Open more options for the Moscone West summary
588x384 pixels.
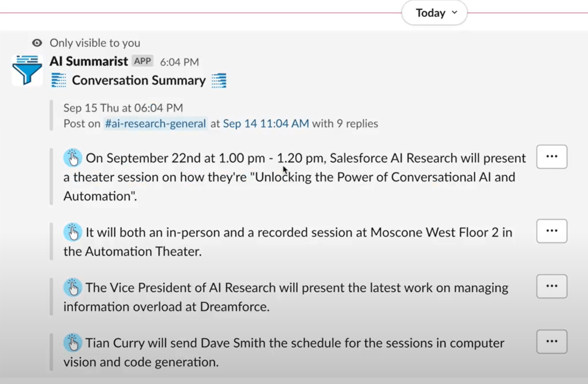pos(552,231)
